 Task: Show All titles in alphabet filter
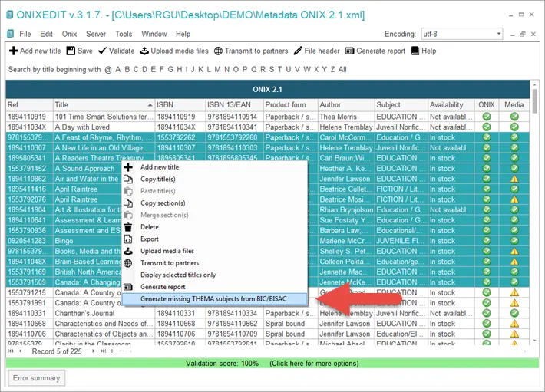pyautogui.click(x=342, y=70)
